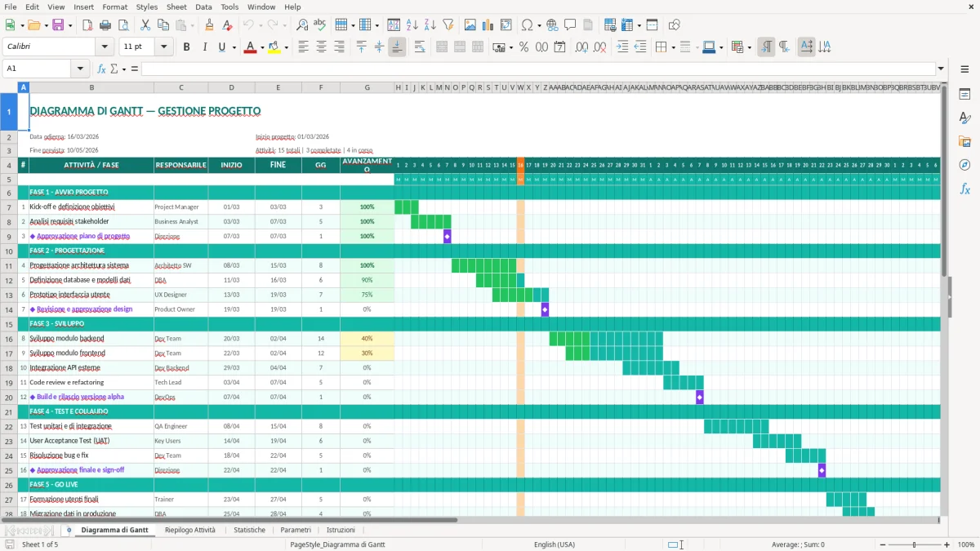The image size is (980, 551).
Task: Open the File menu
Action: pos(10,7)
